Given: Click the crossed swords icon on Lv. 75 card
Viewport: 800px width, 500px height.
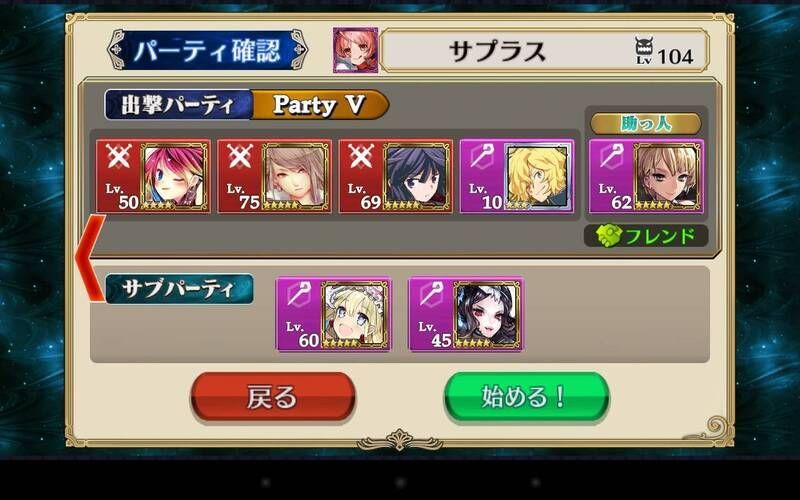Looking at the screenshot, I should 240,157.
